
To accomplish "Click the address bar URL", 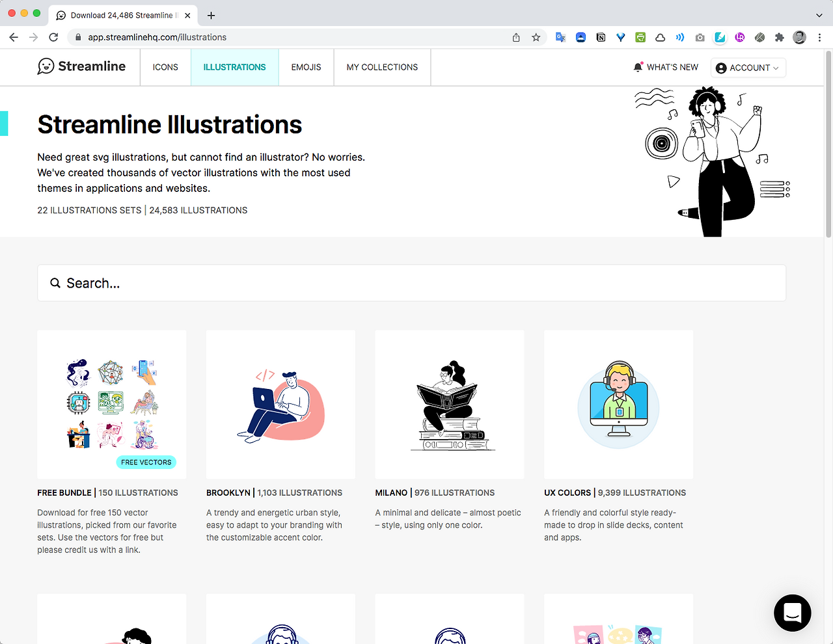I will (157, 38).
